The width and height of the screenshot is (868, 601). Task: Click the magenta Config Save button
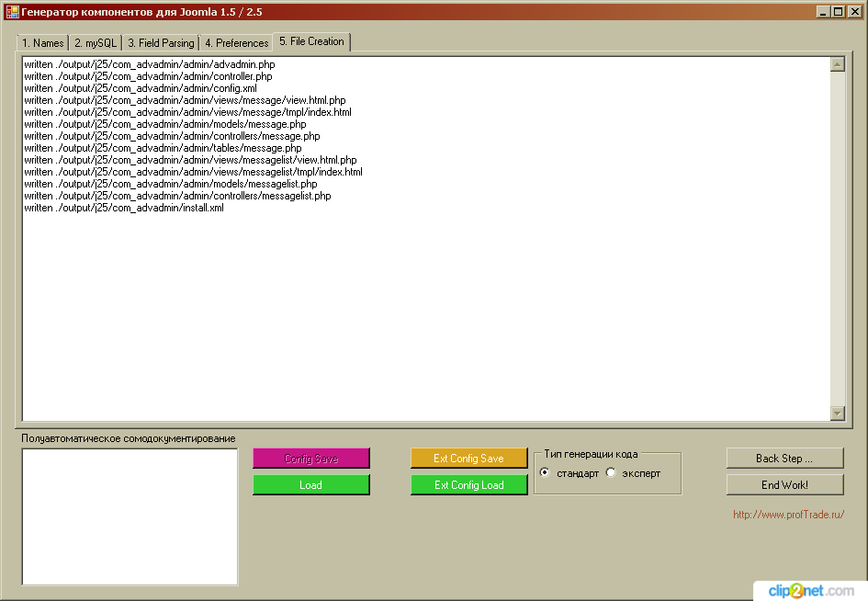pyautogui.click(x=311, y=458)
